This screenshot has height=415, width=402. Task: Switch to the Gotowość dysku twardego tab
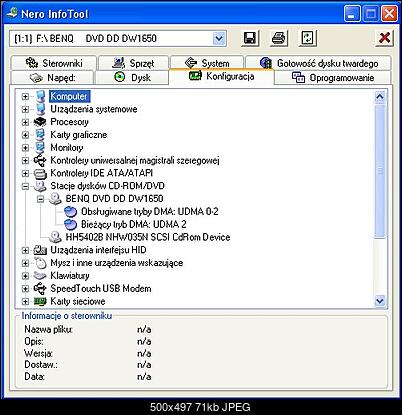point(318,63)
